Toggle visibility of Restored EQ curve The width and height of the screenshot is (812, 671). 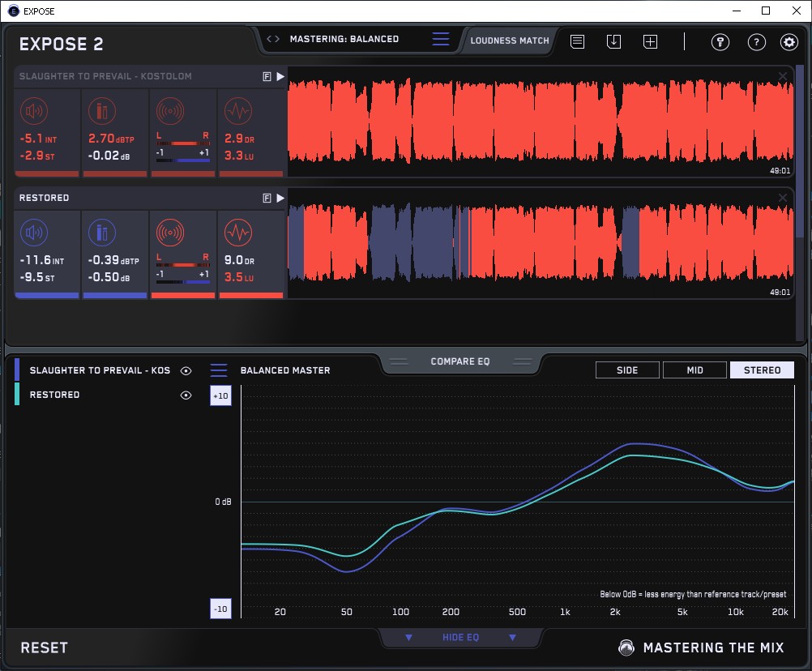click(186, 395)
